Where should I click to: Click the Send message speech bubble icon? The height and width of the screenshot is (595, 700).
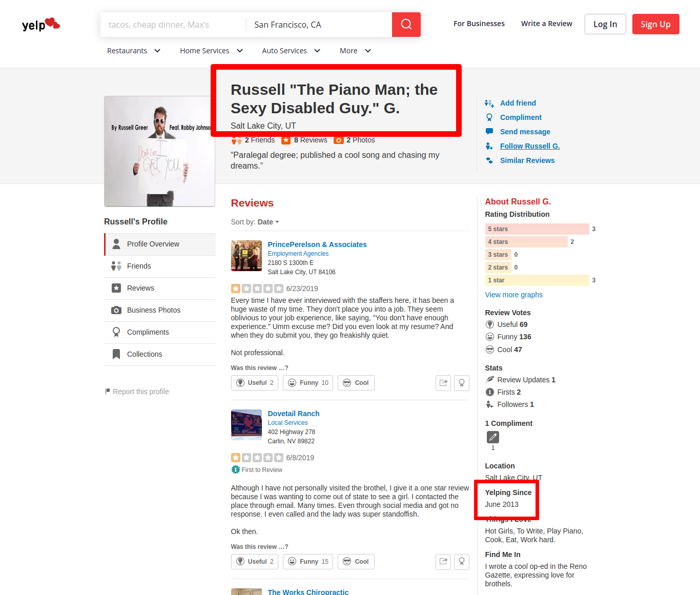tap(489, 132)
